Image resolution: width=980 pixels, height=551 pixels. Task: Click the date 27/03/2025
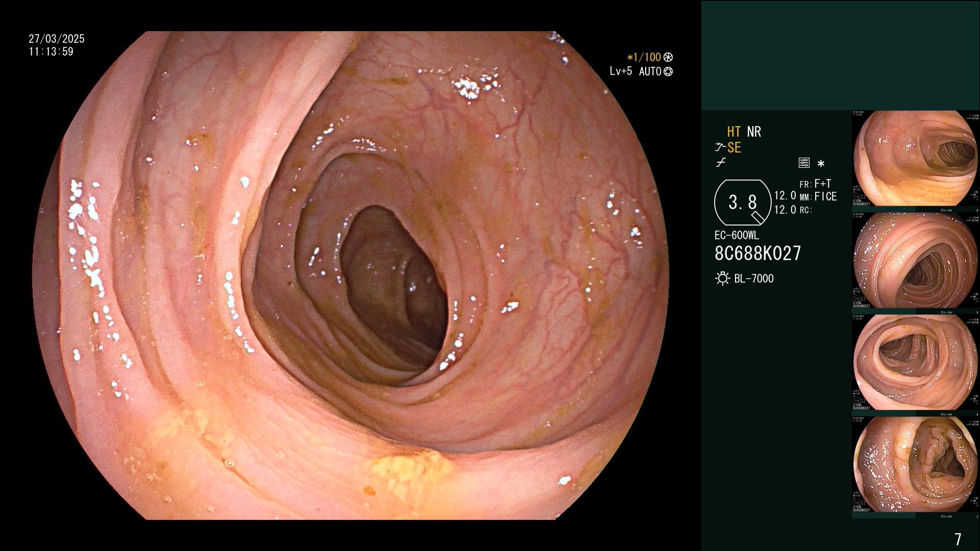57,39
